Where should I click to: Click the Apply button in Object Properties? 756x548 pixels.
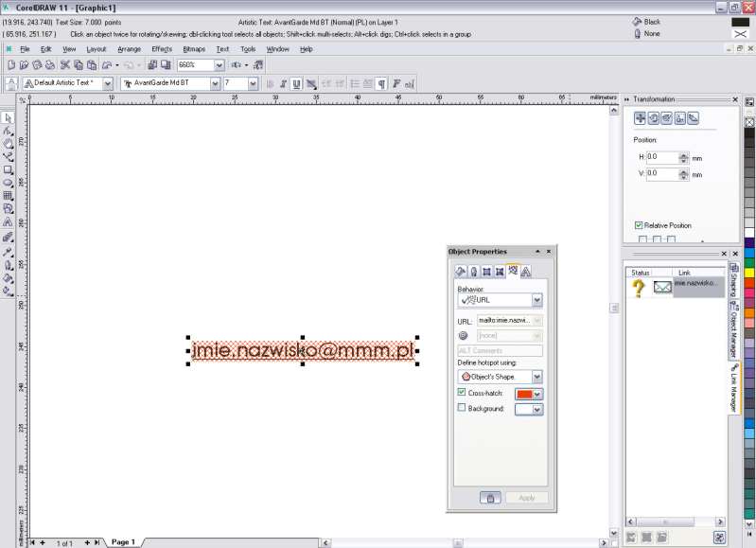pyautogui.click(x=526, y=497)
